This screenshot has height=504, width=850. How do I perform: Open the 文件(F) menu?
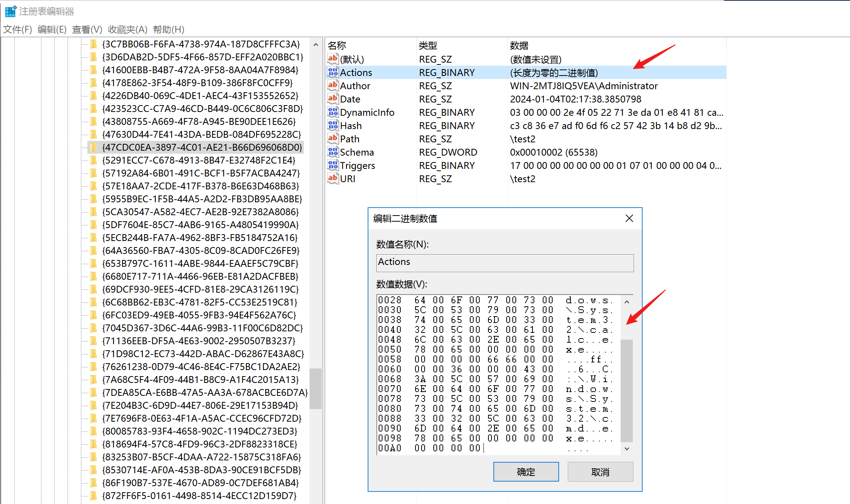pos(17,29)
